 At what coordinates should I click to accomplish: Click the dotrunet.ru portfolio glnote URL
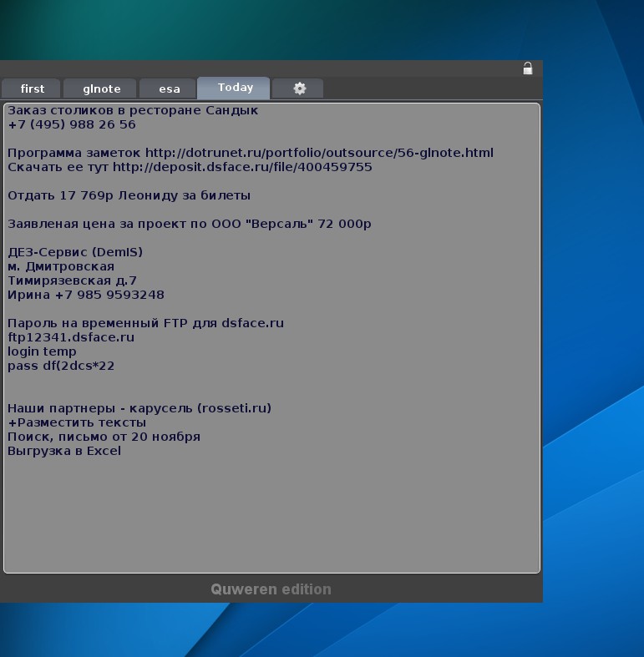pyautogui.click(x=319, y=153)
